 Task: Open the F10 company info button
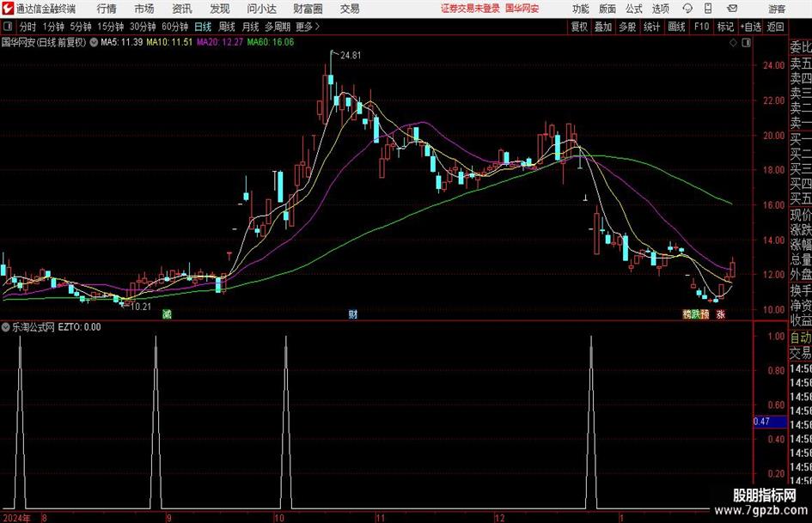[701, 27]
